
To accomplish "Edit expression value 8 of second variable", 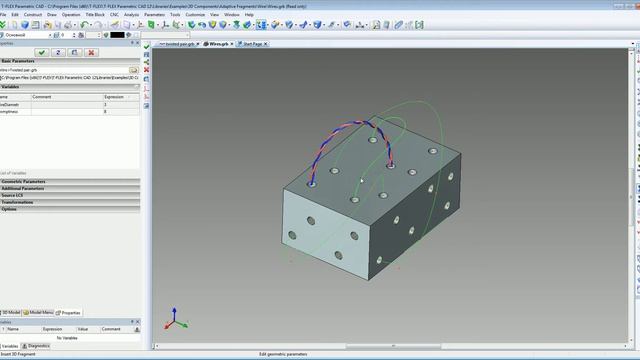I will click(121, 111).
